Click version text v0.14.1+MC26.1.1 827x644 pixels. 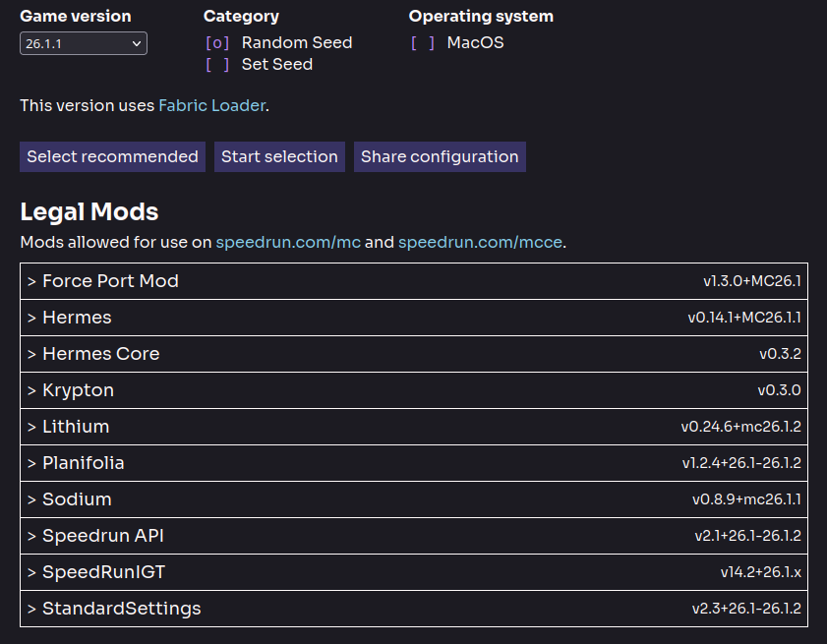click(x=744, y=318)
